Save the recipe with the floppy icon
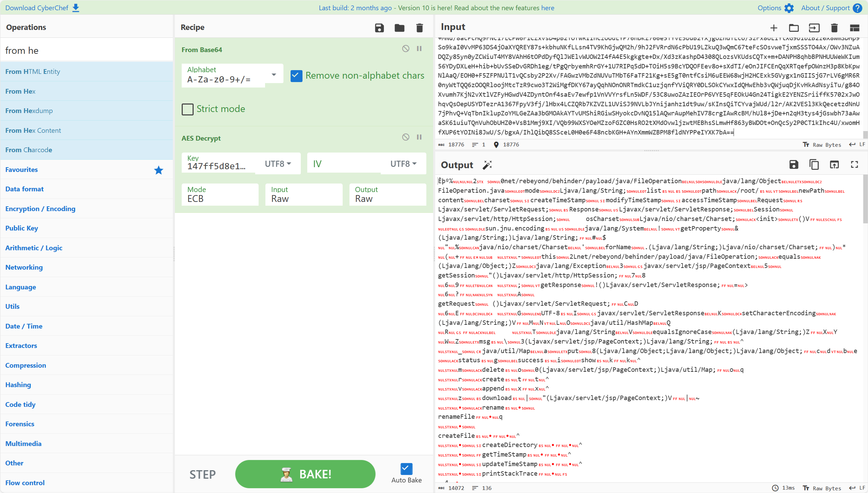This screenshot has width=868, height=493. [x=379, y=28]
